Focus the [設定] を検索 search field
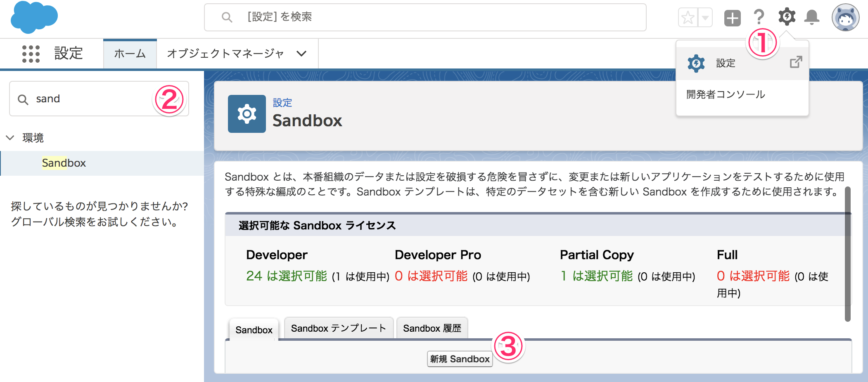This screenshot has width=868, height=382. click(425, 17)
